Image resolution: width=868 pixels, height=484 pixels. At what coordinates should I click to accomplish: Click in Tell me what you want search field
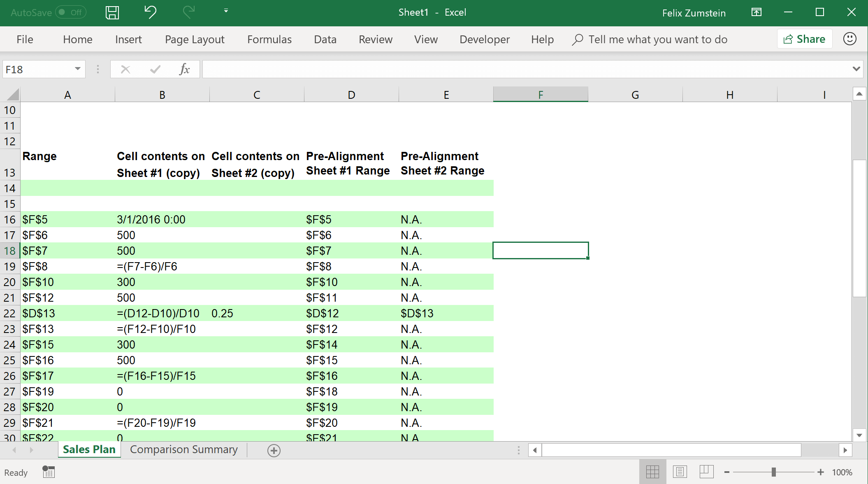pyautogui.click(x=657, y=40)
